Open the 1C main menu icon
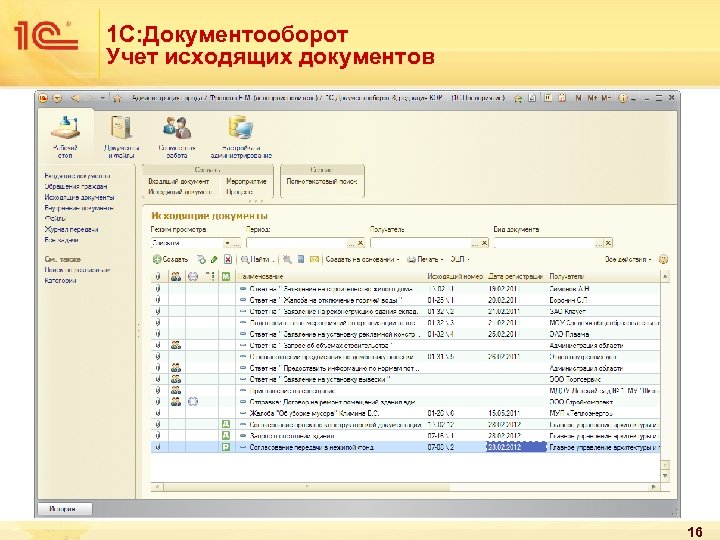Screen dimensions: 720x540 44,98
